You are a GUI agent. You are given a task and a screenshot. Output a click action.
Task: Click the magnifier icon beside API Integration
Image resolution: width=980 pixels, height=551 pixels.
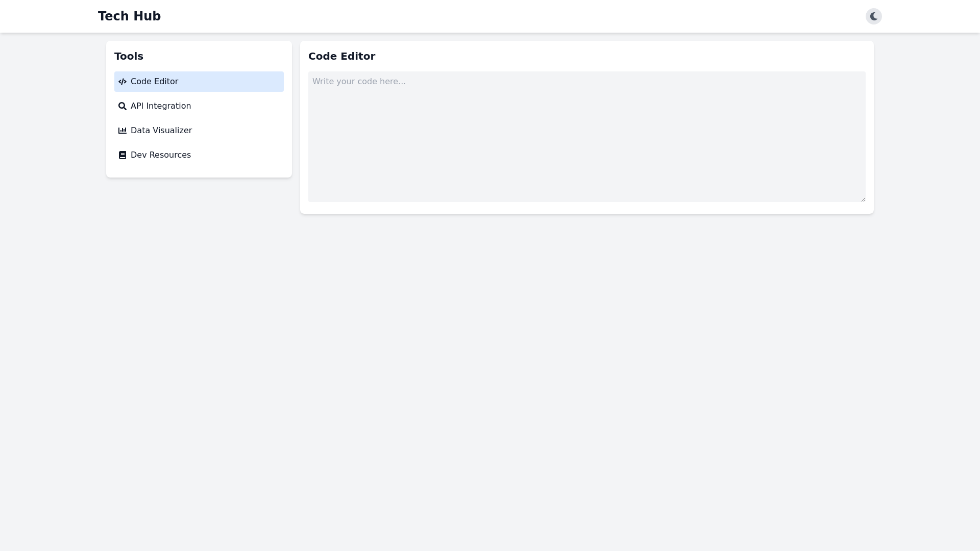pos(122,106)
